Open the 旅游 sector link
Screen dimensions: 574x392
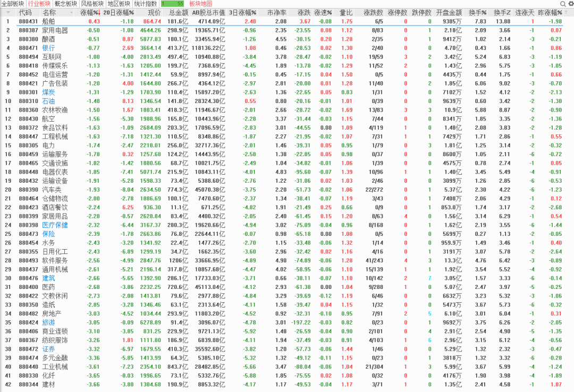(x=48, y=322)
